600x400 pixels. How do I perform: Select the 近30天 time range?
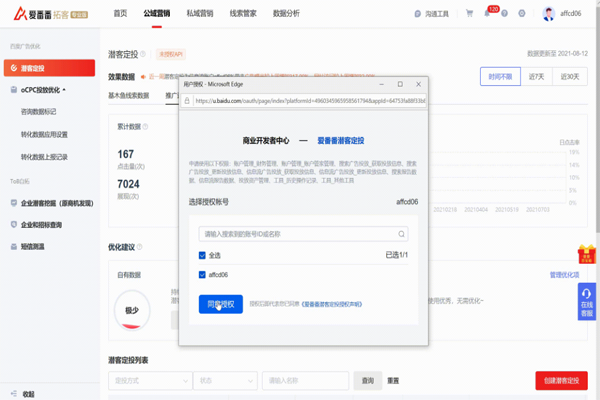point(570,77)
